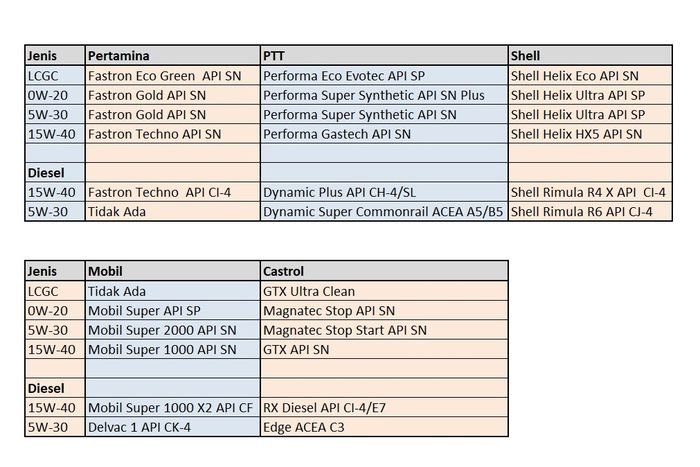
Task: Click the Performa Super Synthetic API SN Plus cell
Action: [382, 94]
